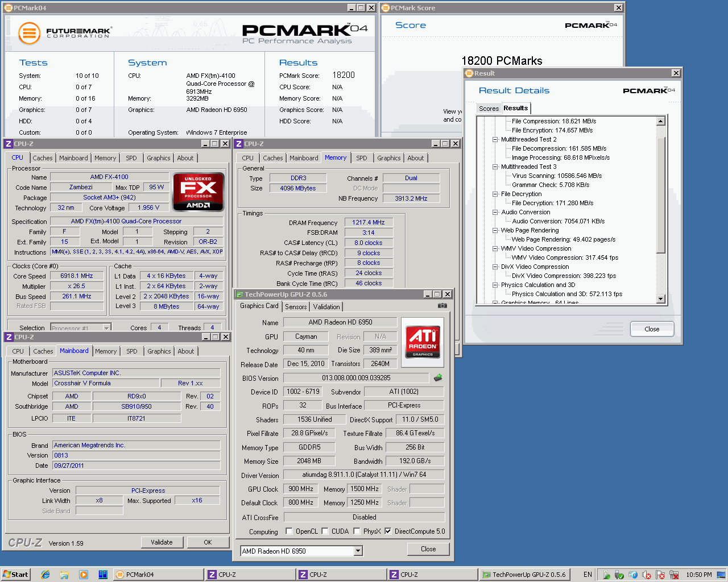The image size is (728, 582).
Task: Open Graphics tab in the CPU-Z DRAM timings window
Action: (389, 158)
